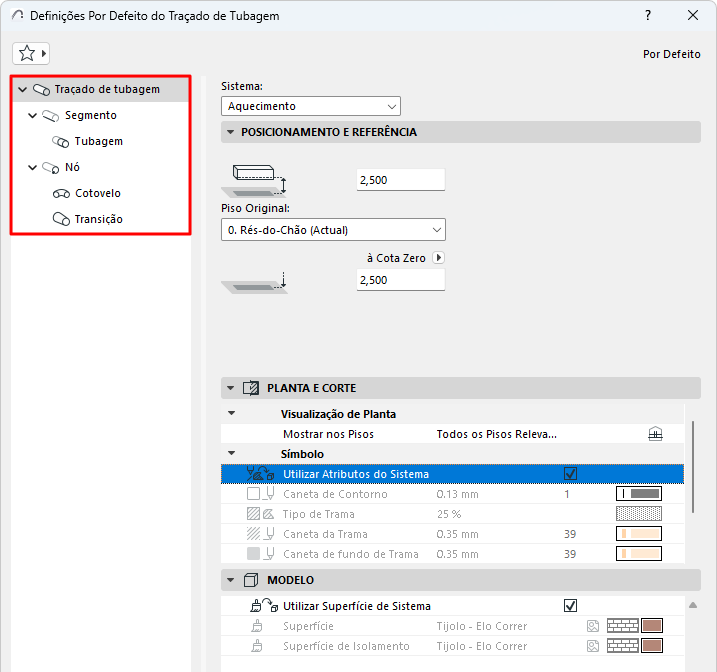The height and width of the screenshot is (672, 717).
Task: Collapse the Planta e Corte panel
Action: coord(230,388)
